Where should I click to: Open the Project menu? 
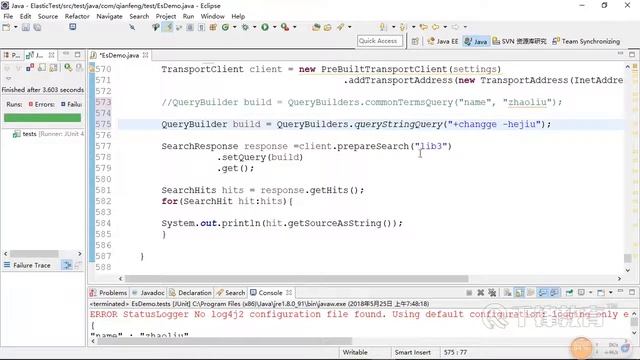(166, 16)
